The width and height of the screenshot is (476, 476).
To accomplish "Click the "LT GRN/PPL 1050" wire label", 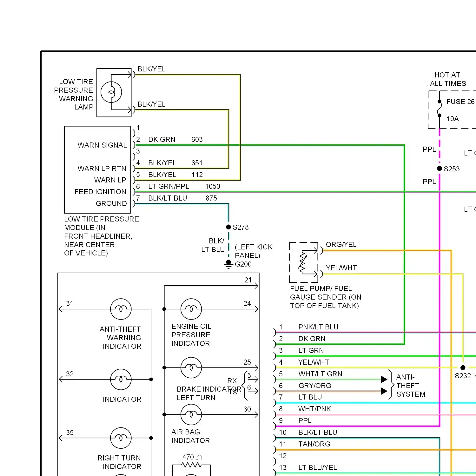I will click(x=184, y=186).
